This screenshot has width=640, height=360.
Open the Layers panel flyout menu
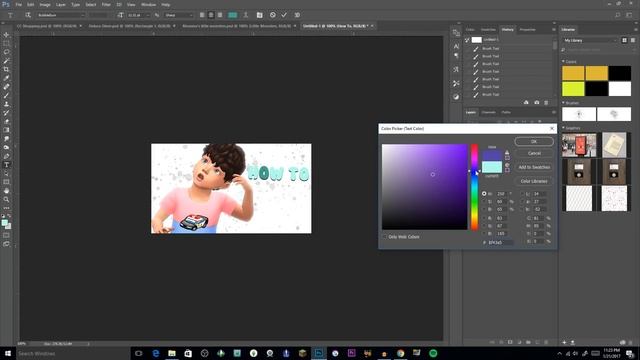(x=554, y=112)
